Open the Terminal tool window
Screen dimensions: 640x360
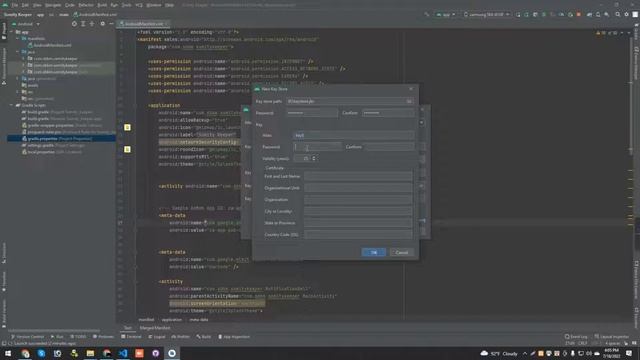click(x=131, y=337)
